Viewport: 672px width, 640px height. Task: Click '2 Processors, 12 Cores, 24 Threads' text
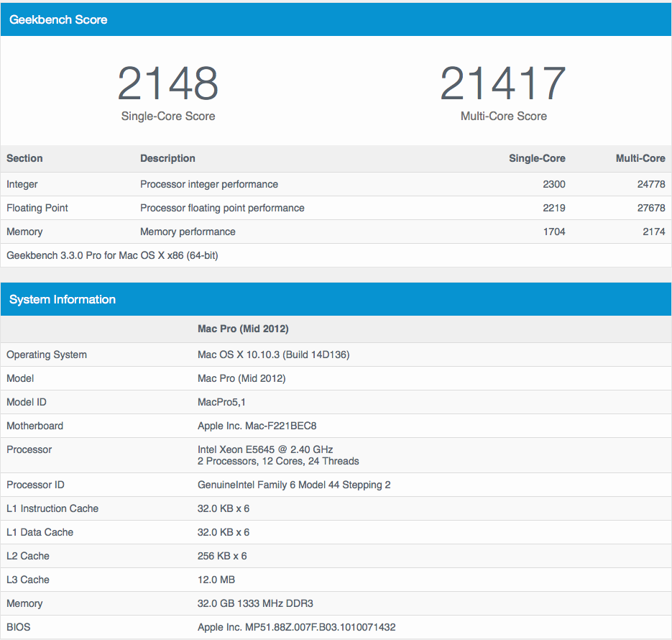278,461
